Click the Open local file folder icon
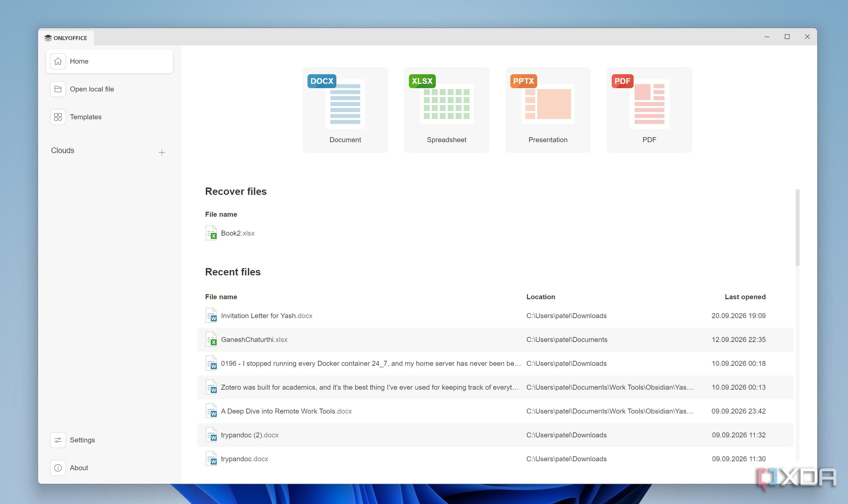 pos(58,89)
